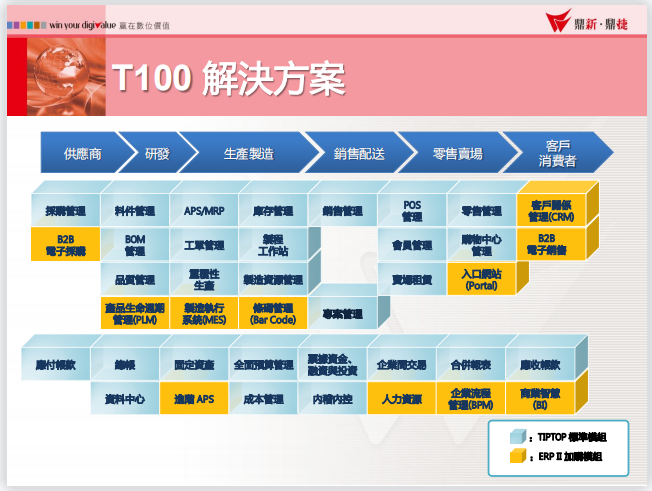Click the 庫存管理 module block

click(x=273, y=210)
